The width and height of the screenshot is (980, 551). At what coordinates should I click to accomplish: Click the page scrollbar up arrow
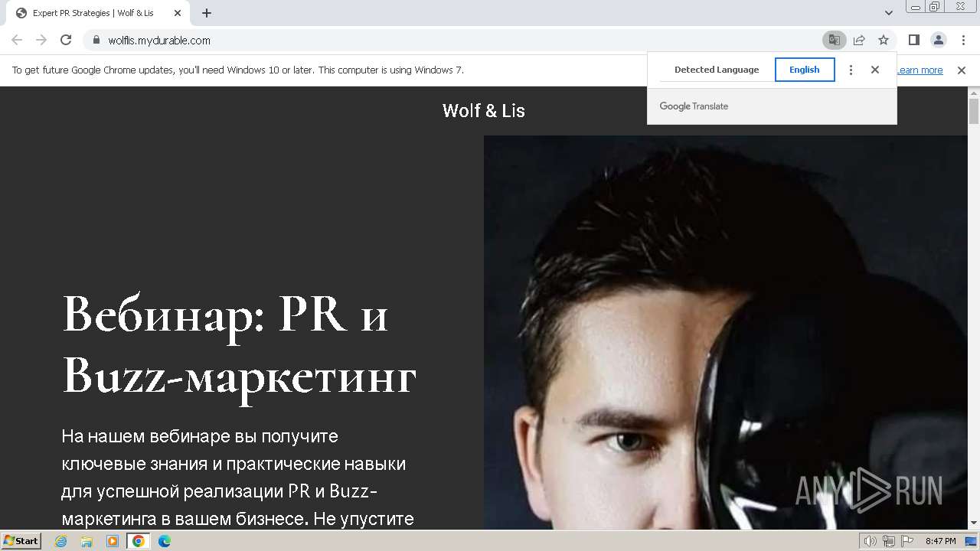(974, 93)
